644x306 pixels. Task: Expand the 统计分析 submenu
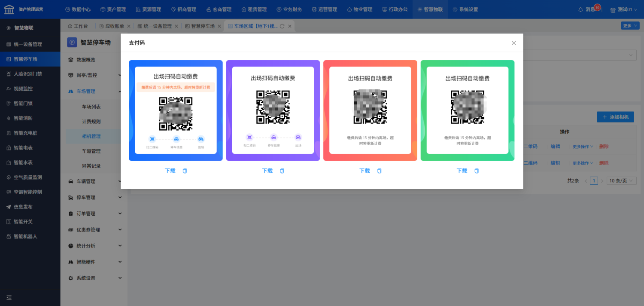(x=94, y=246)
